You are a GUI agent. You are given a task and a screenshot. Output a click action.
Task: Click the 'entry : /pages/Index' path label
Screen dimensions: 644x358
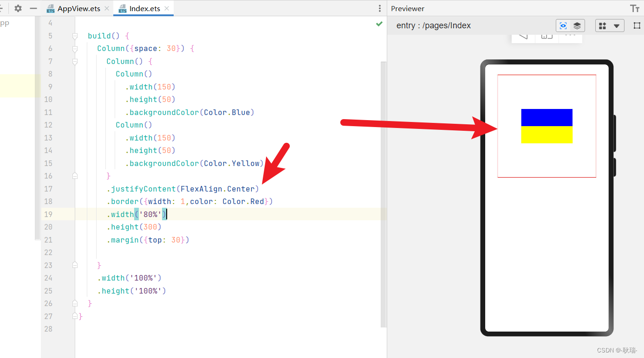(x=434, y=26)
